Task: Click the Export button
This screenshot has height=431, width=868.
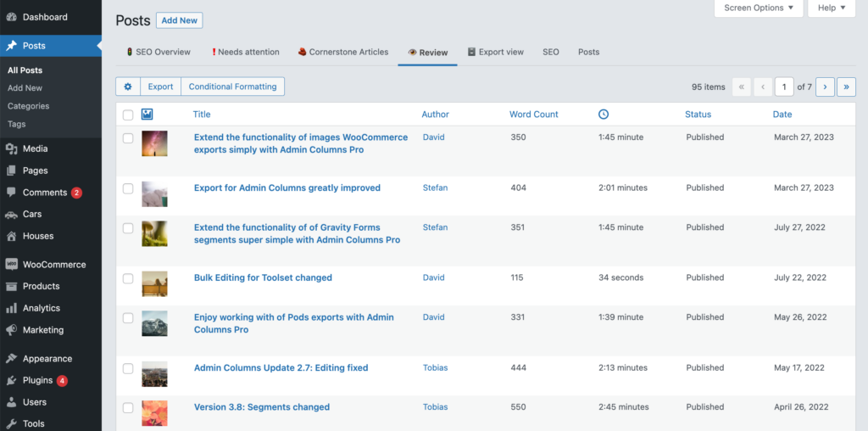Action: point(160,87)
